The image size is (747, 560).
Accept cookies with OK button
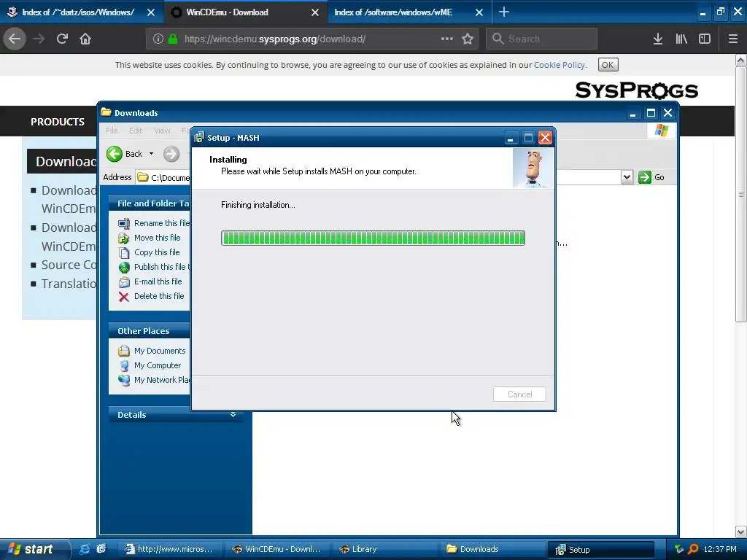(608, 65)
